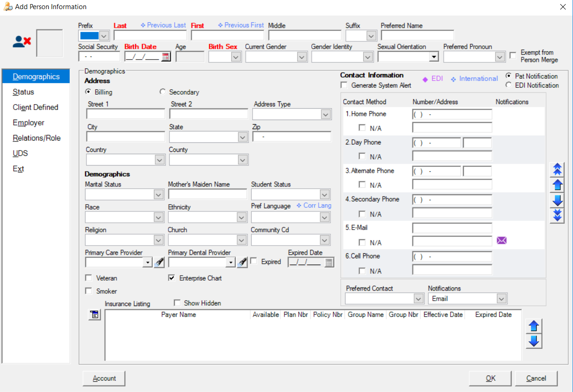Check the Expired checkbox
573x392 pixels.
254,261
